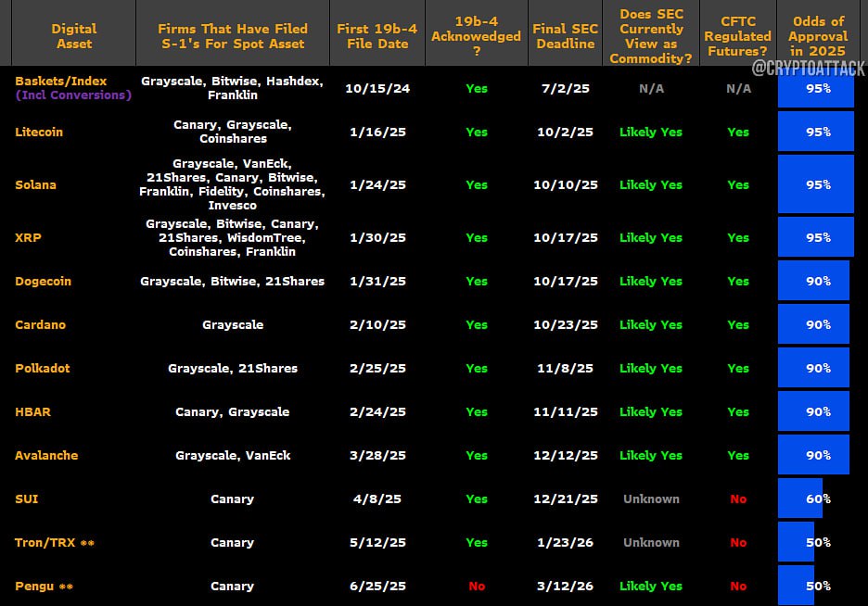Click the "Digital Asset" column header
The width and height of the screenshot is (868, 606).
73,36
